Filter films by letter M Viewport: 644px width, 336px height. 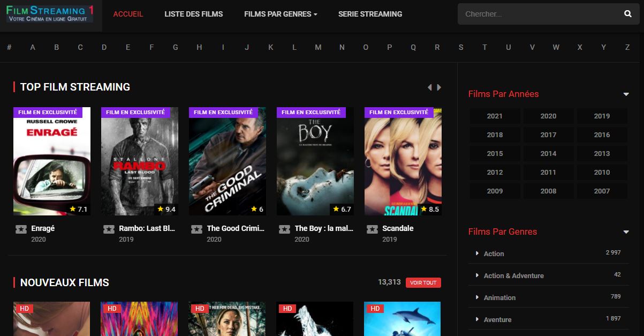point(318,47)
